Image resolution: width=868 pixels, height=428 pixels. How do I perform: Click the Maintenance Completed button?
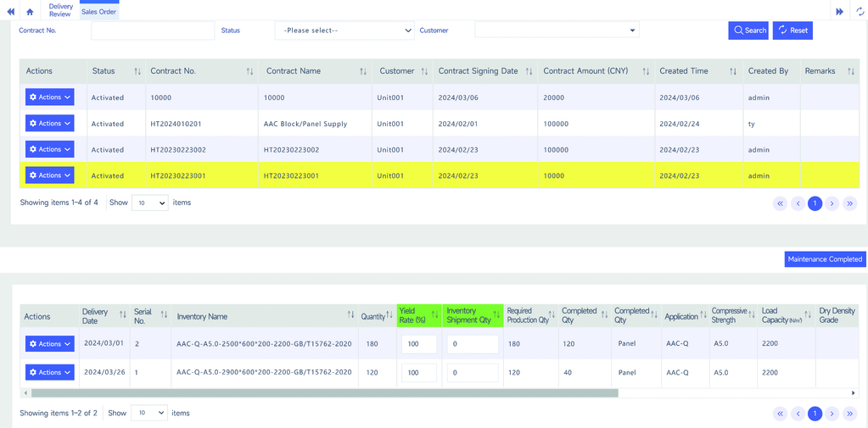pyautogui.click(x=824, y=259)
